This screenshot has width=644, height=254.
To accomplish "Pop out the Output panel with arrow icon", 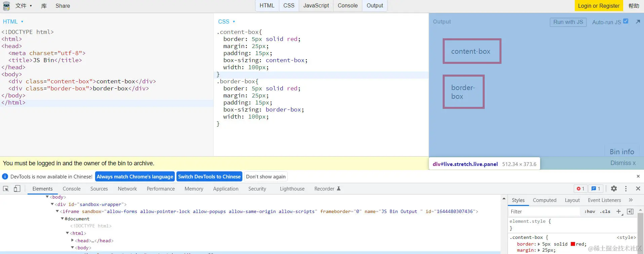I will 638,22.
